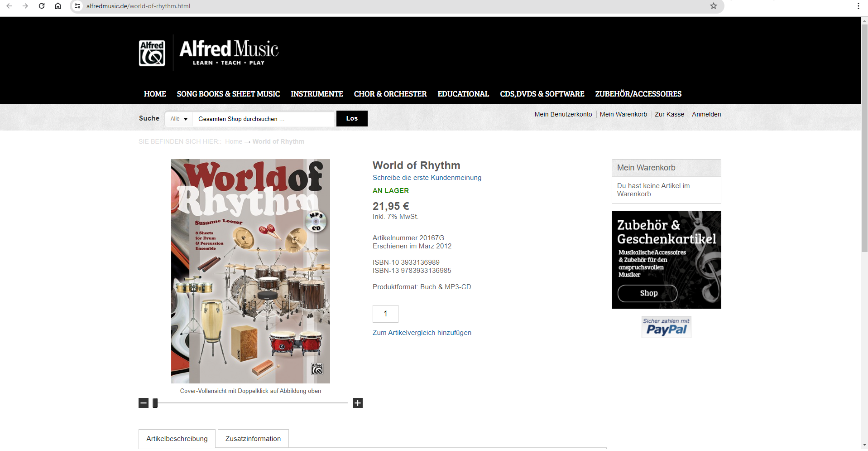Click 'Zum Artikelvergleich hinzufügen' link
The width and height of the screenshot is (868, 451).
(422, 333)
